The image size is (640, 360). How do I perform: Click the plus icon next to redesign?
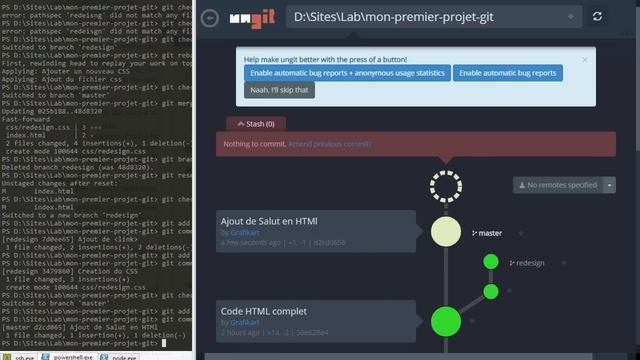tap(564, 263)
